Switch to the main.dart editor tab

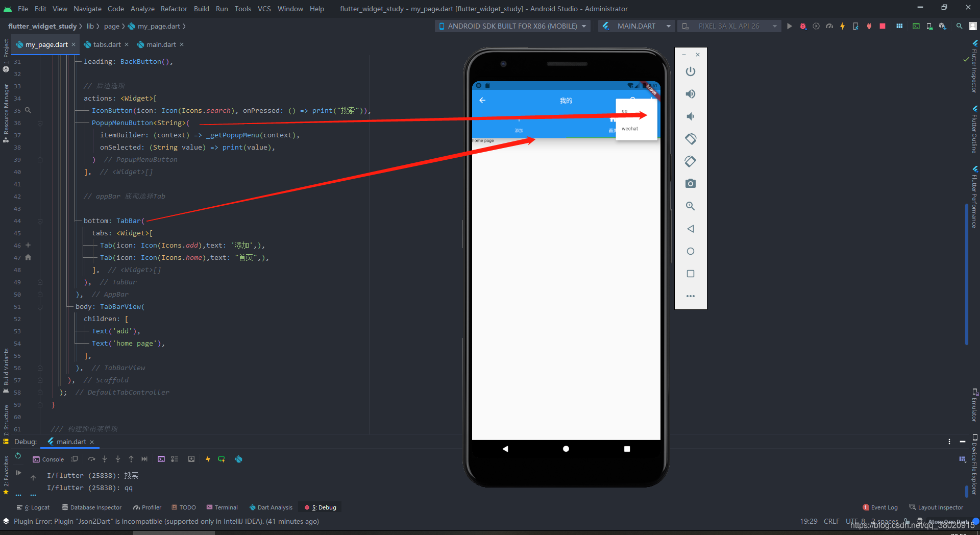point(161,44)
